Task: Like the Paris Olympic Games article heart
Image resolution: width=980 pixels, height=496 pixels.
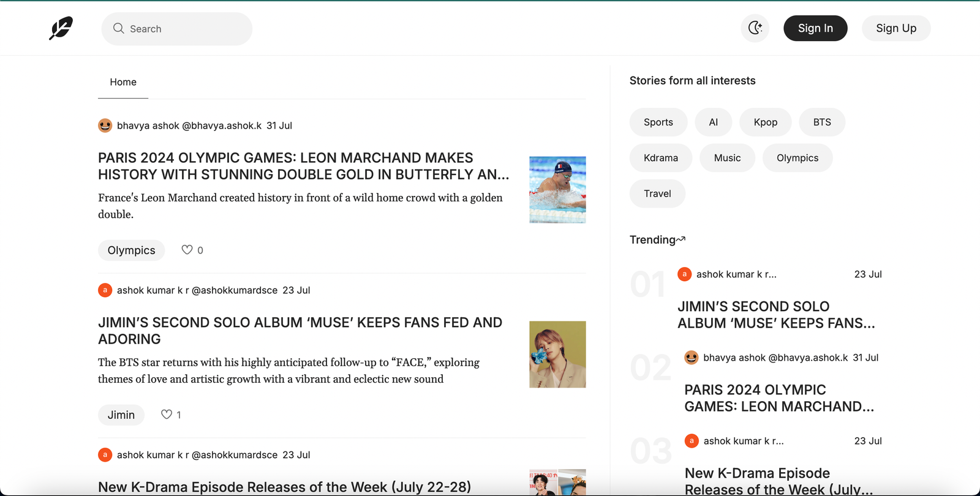Action: [187, 250]
